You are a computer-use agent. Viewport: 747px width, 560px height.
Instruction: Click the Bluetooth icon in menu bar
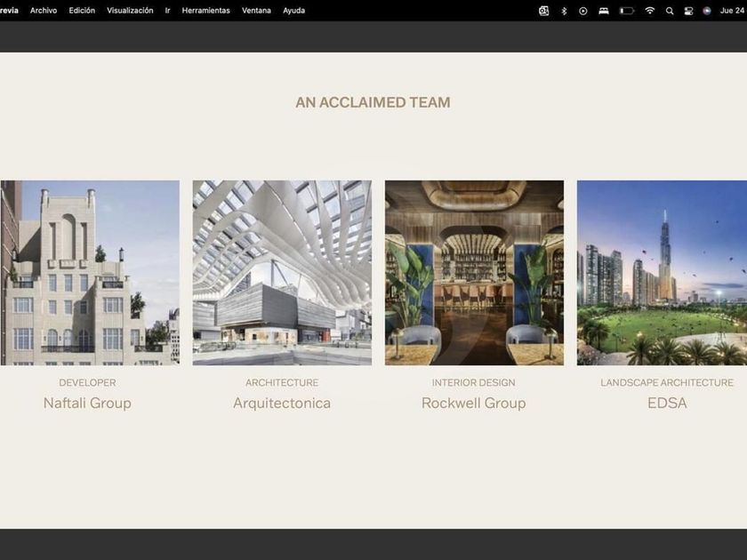(x=564, y=11)
